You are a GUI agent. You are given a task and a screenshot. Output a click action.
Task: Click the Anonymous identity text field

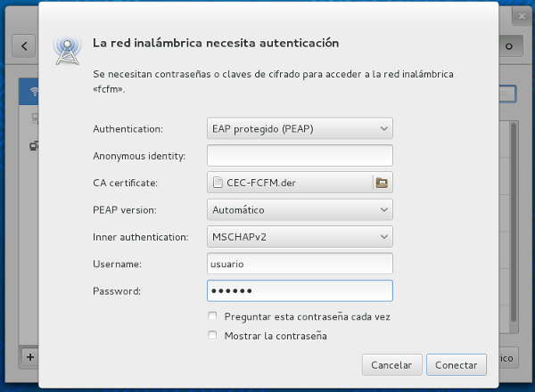click(x=300, y=156)
